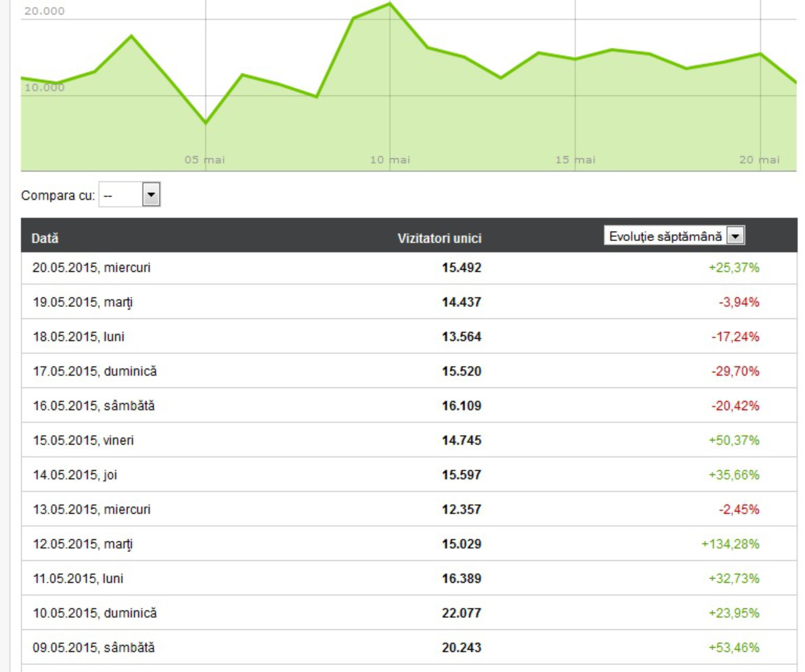Open the 'Compara cu' dropdown

point(129,194)
